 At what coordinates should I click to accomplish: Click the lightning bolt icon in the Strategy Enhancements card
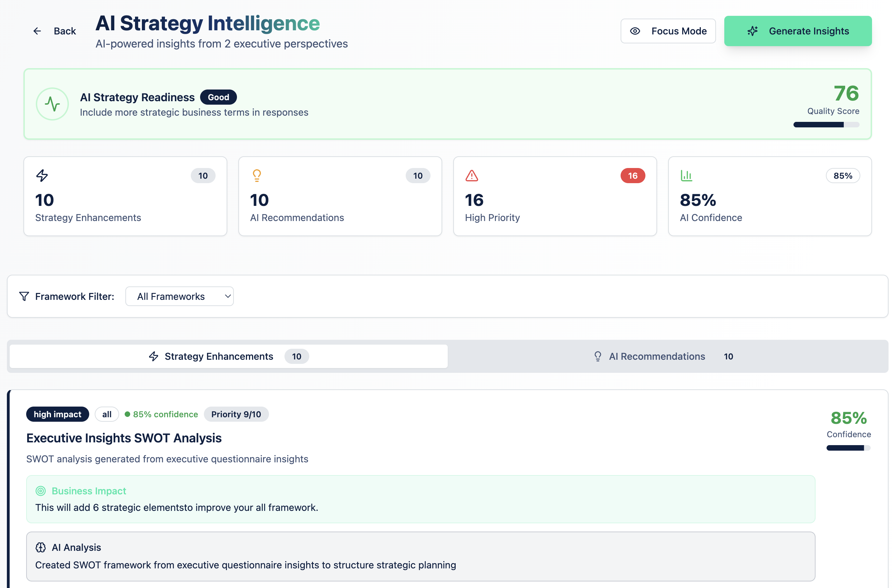(x=42, y=176)
